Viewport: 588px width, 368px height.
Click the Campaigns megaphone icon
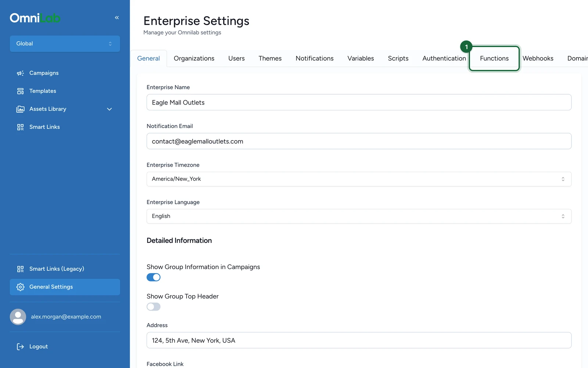coord(20,73)
